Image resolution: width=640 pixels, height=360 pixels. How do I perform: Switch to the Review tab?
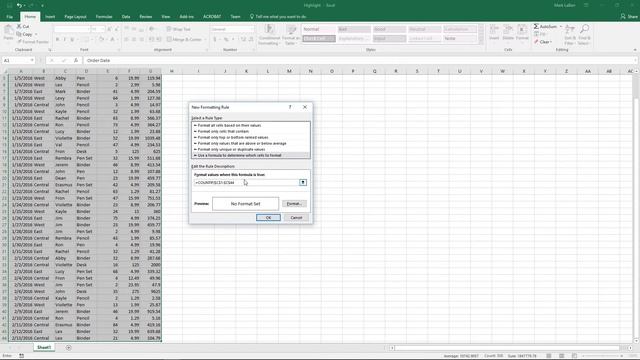click(145, 17)
